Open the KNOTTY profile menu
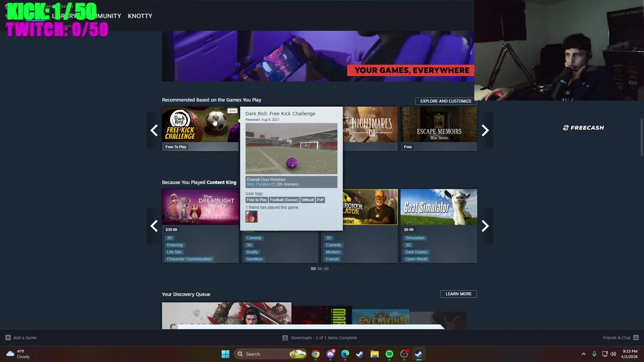 point(140,16)
